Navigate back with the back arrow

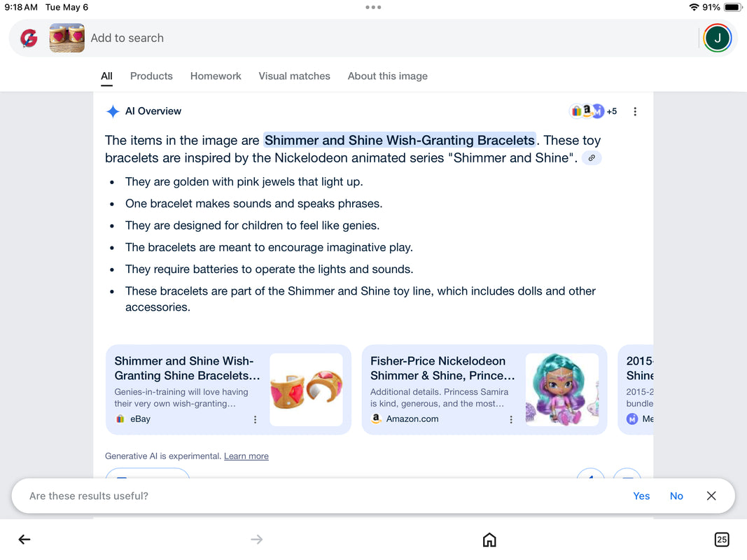coord(25,539)
